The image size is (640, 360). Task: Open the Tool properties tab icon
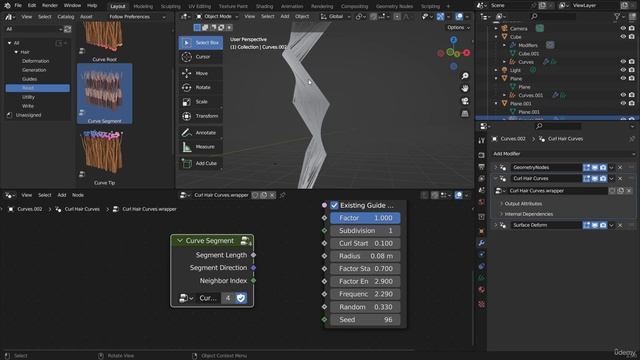tap(482, 140)
